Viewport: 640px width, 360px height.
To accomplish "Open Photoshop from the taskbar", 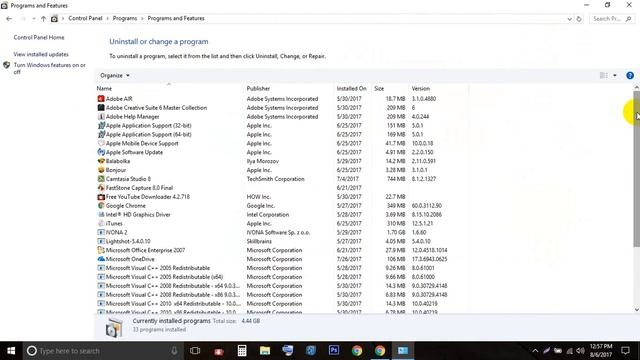I will coord(334,351).
